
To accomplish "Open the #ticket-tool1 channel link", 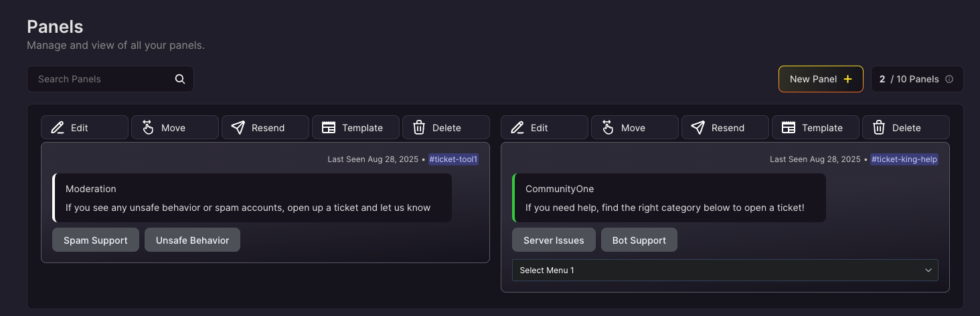I will click(x=453, y=159).
